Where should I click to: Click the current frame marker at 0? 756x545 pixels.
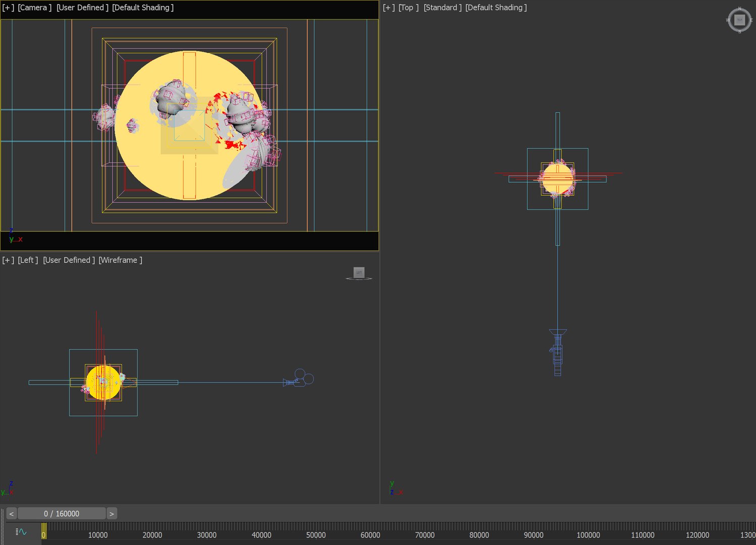pos(44,531)
